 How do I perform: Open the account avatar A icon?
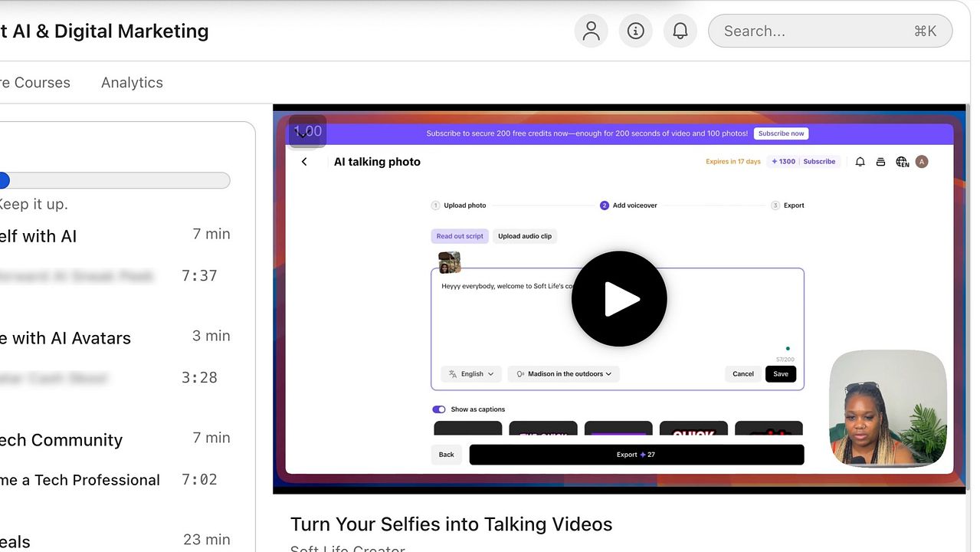click(922, 162)
